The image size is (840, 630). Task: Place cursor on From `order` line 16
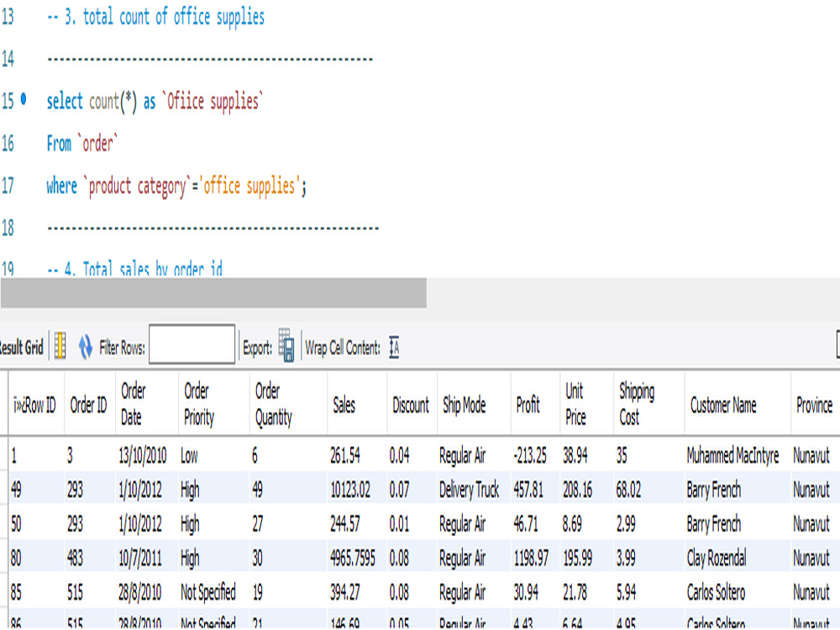point(82,143)
